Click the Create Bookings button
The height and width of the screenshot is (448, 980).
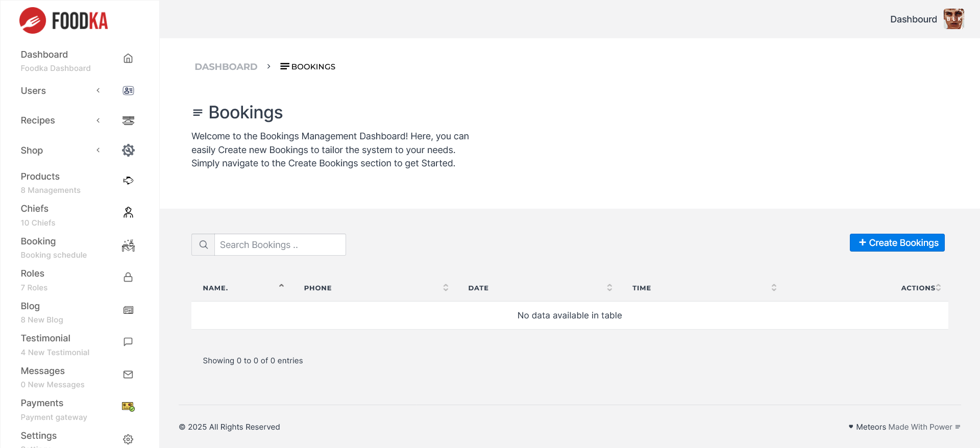coord(897,243)
